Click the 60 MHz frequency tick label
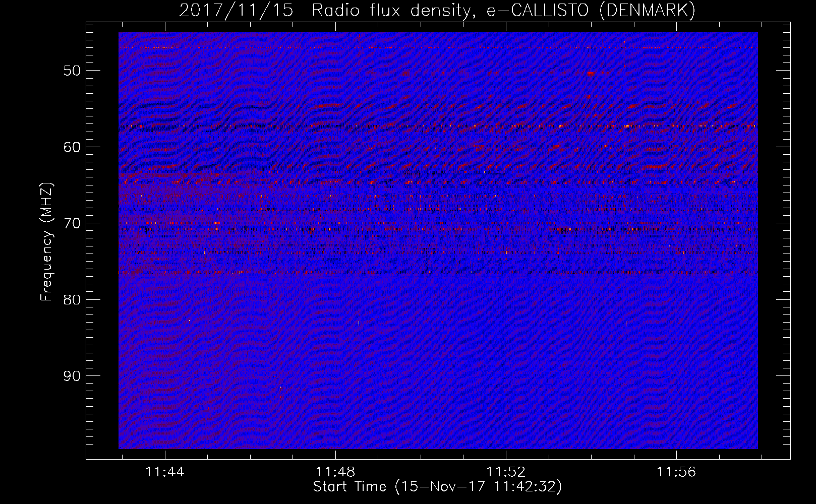 [72, 147]
